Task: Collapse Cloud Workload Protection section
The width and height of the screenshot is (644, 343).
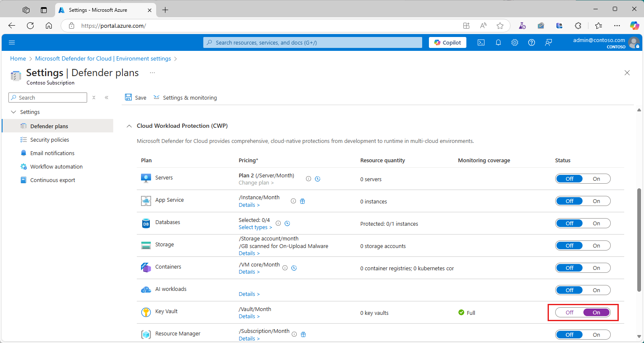Action: coord(129,126)
